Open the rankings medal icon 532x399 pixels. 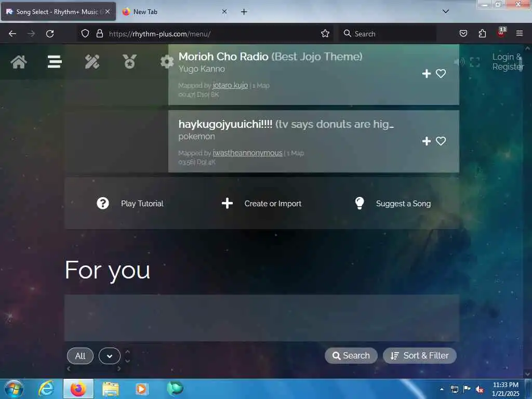[x=129, y=62]
